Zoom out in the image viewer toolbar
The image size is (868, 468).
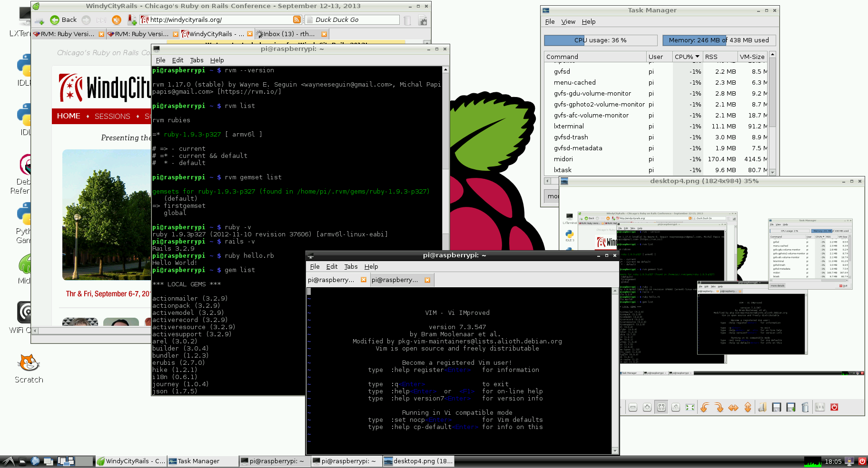click(633, 407)
